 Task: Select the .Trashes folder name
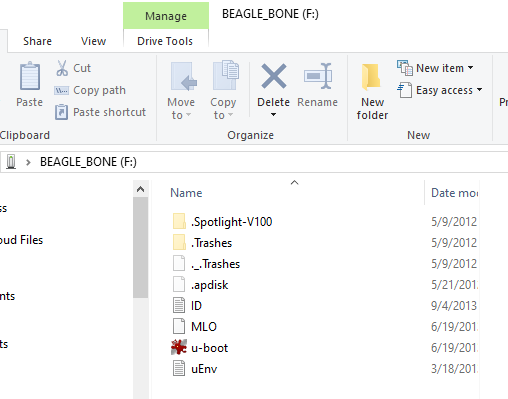point(212,243)
